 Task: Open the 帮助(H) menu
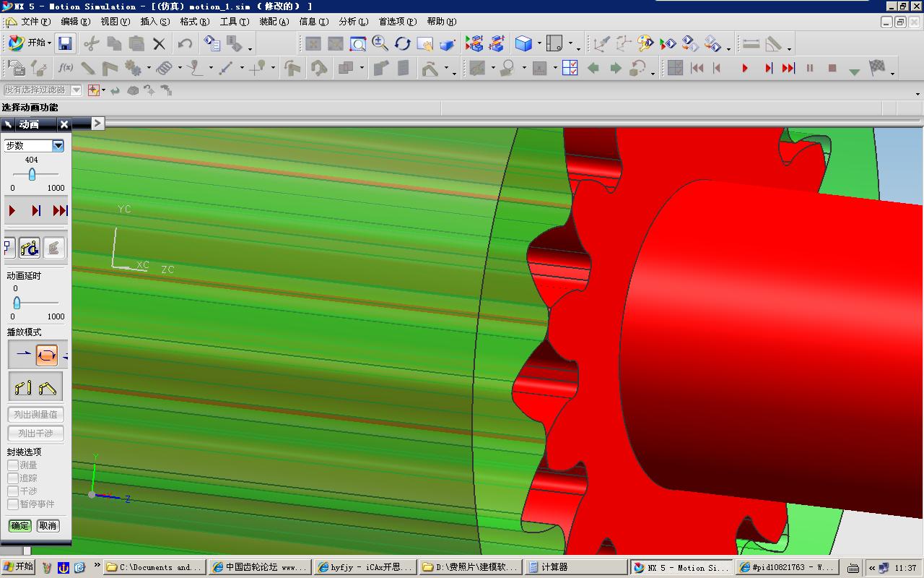tap(442, 22)
